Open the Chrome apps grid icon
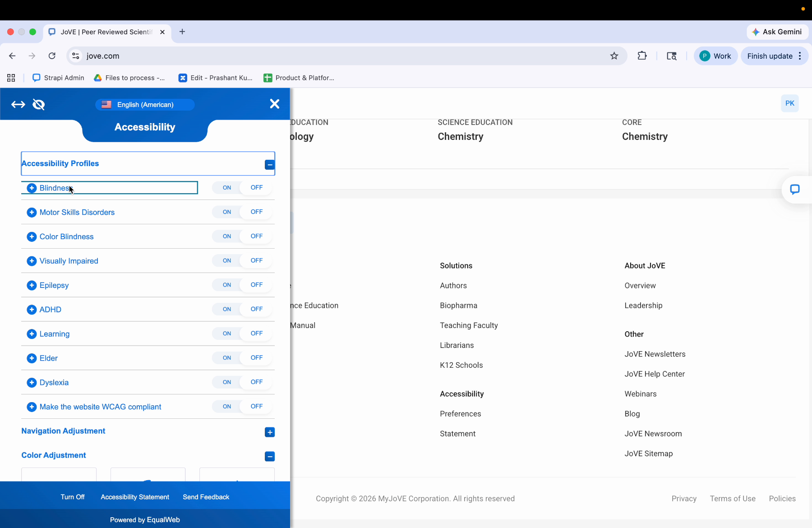 coord(11,78)
